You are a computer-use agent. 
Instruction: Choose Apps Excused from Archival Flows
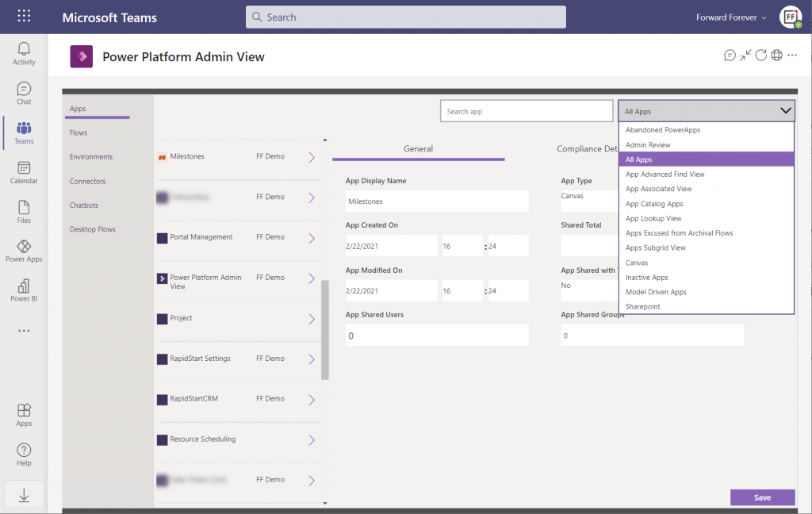707,233
